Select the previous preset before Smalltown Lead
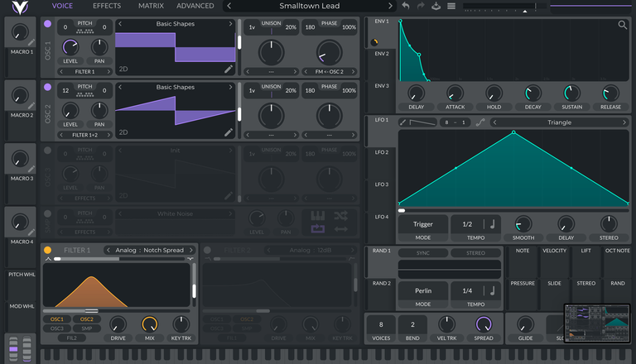 point(229,6)
